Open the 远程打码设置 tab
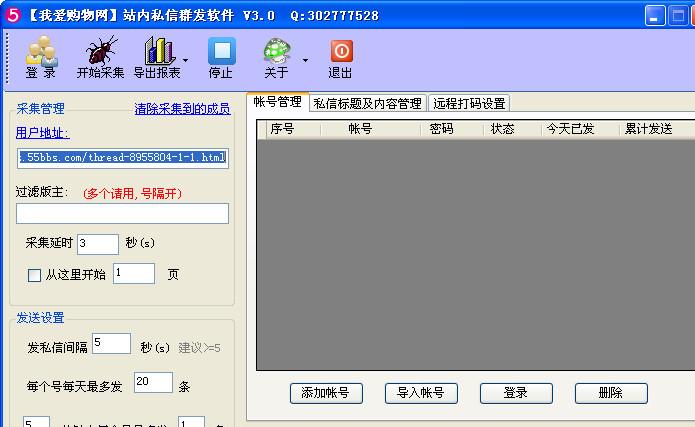The height and width of the screenshot is (427, 695). click(469, 103)
